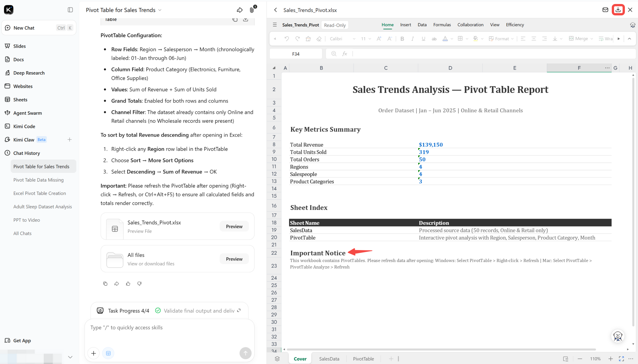
Task: Open the font color dropdown arrow
Action: (x=452, y=39)
